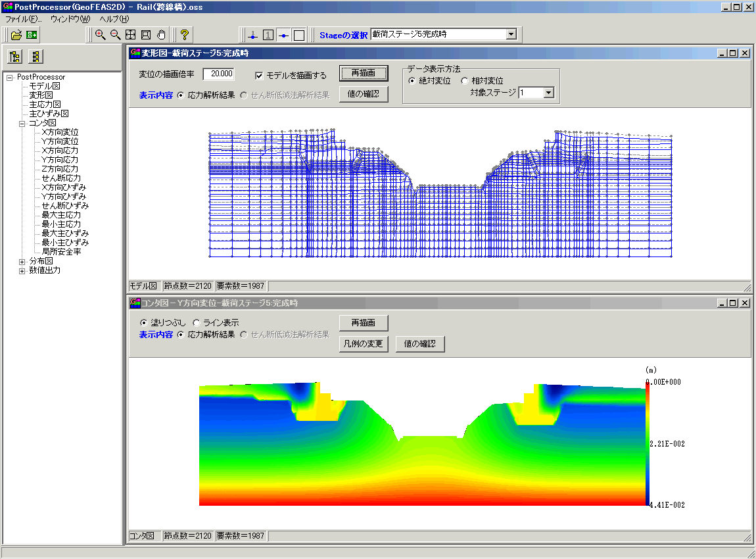Toggle the モデルを描画する checkbox

[259, 76]
